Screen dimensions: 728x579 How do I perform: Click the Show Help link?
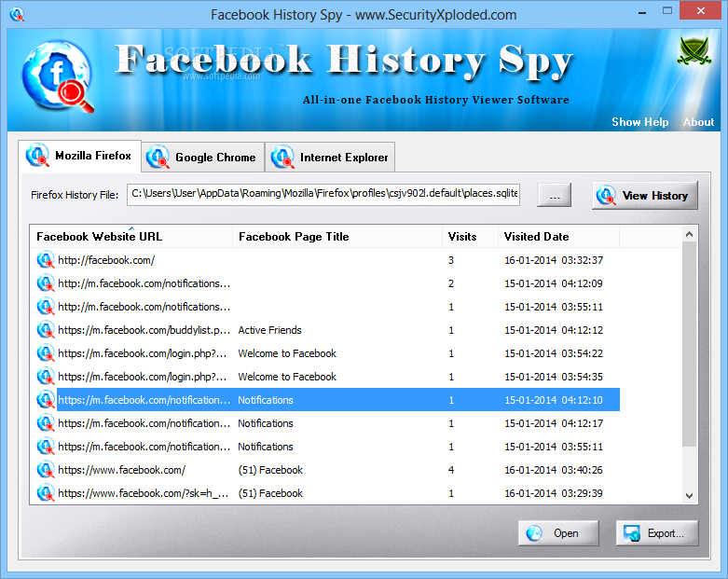click(x=639, y=122)
